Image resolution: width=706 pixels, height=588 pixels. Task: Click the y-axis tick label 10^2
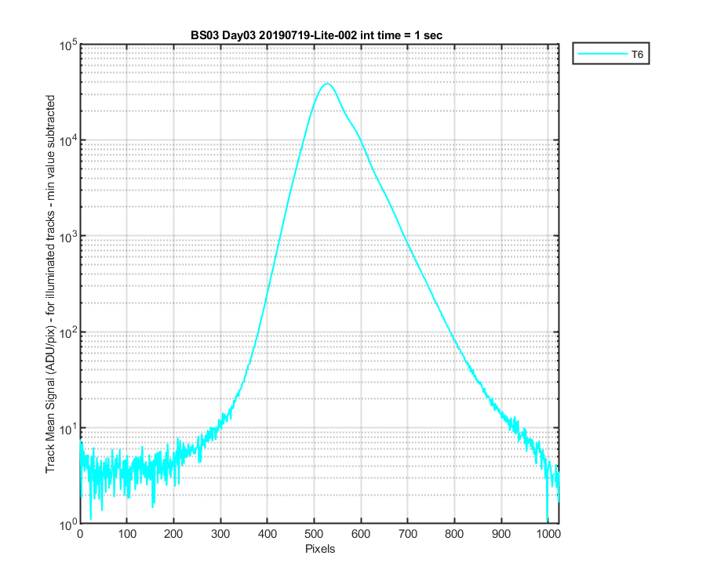tap(68, 333)
